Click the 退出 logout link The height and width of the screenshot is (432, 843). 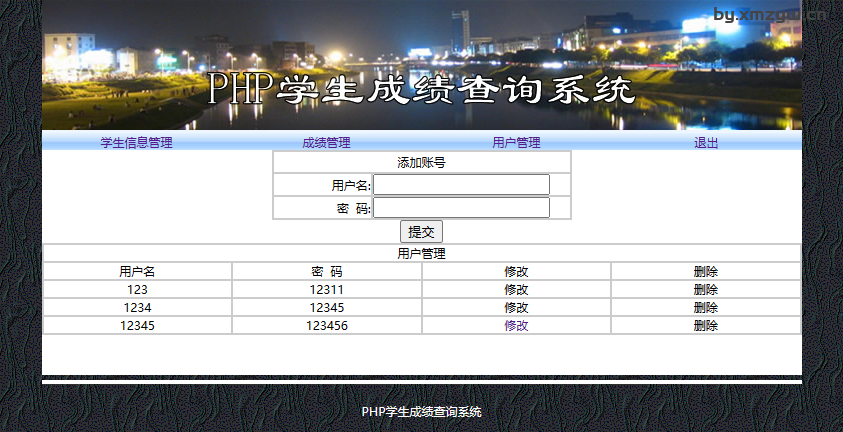click(706, 143)
